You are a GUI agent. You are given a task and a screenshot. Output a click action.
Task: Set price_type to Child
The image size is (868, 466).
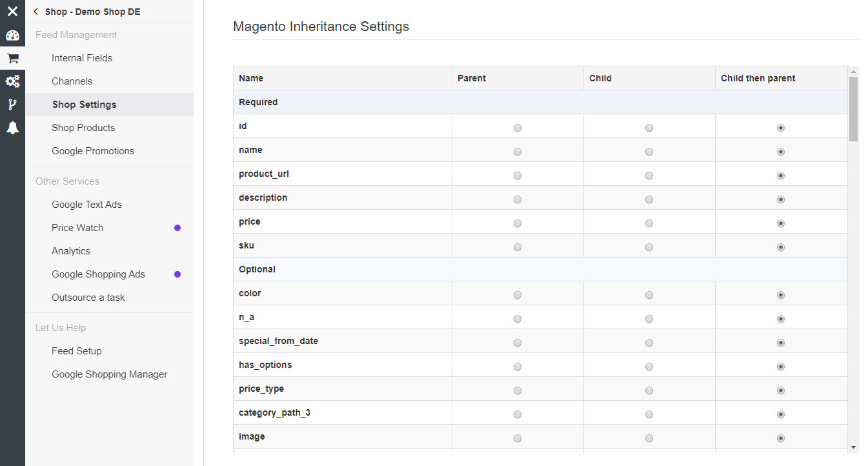(649, 390)
